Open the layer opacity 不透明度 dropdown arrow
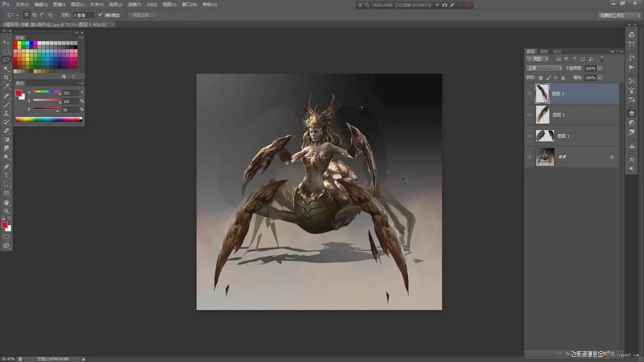 600,68
